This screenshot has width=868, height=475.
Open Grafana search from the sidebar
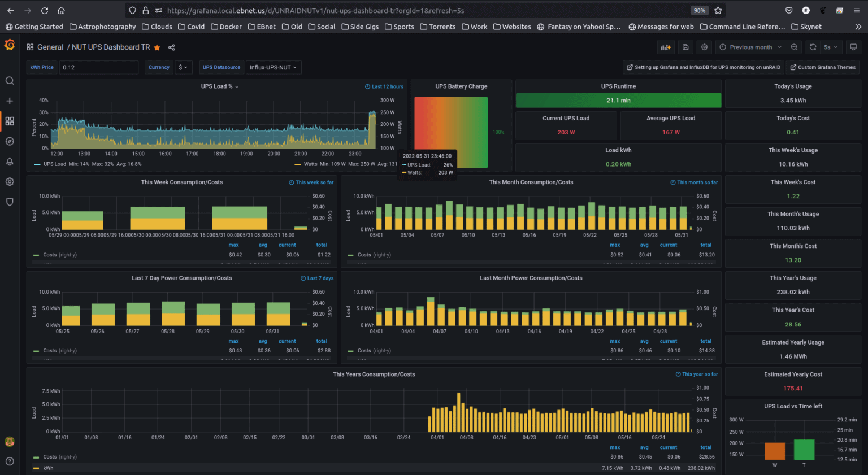[x=9, y=80]
